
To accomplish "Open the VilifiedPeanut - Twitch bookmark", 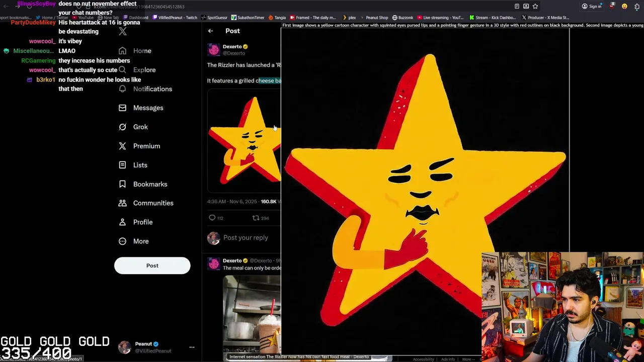I will (x=175, y=18).
